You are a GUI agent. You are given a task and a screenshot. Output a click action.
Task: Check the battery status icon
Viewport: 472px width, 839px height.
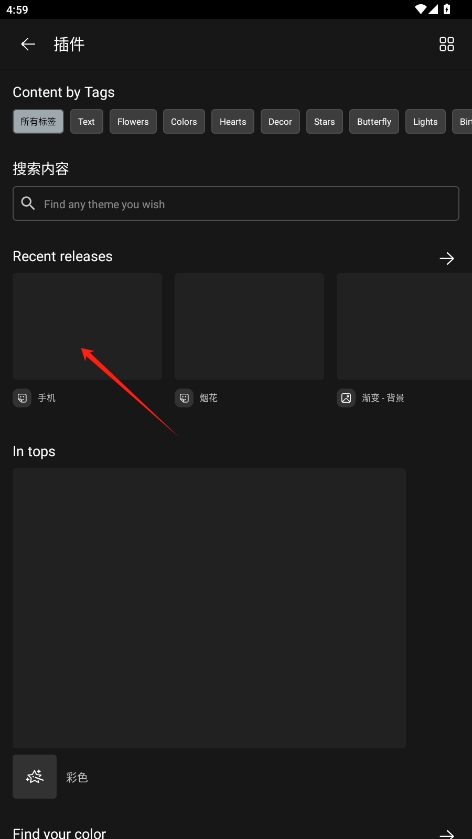coord(447,9)
